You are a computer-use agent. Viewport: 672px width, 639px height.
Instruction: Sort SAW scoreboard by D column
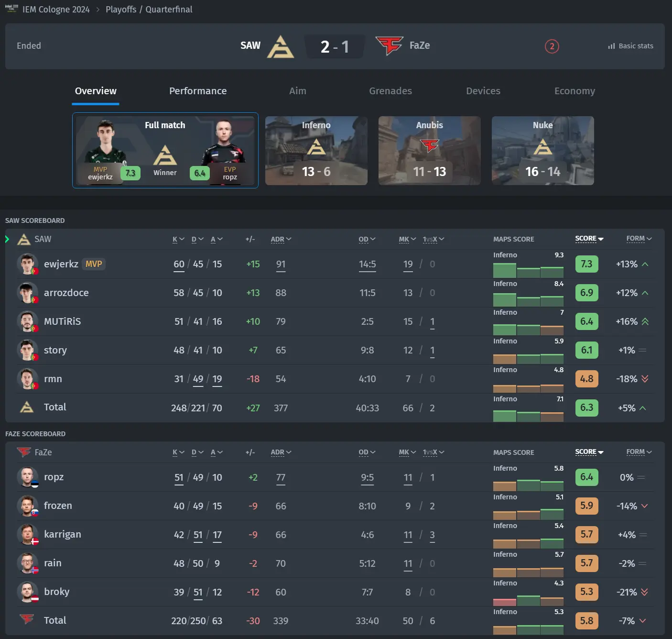(x=197, y=239)
